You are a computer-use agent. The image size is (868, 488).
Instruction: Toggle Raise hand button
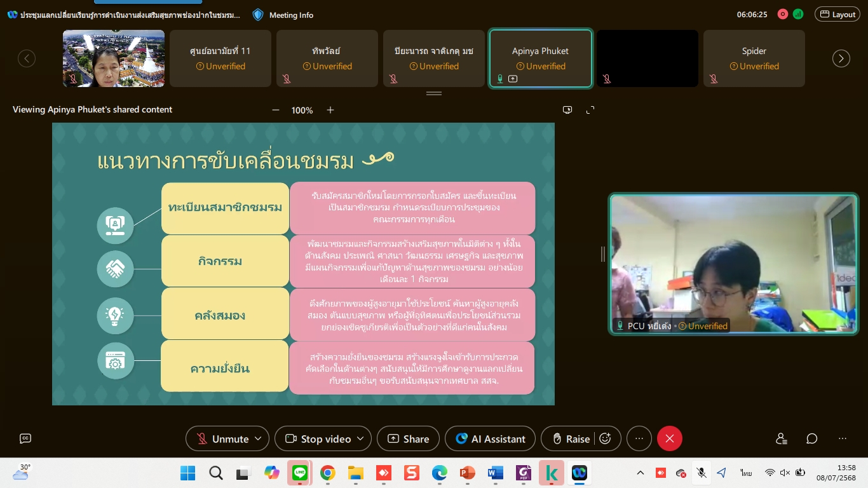[x=571, y=438]
